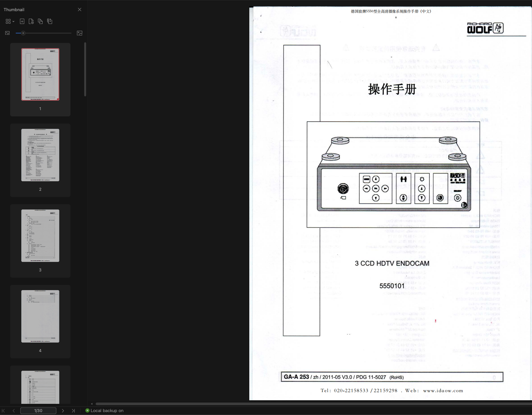Click the insert new page icon
Image resolution: width=532 pixels, height=415 pixels.
[x=22, y=21]
